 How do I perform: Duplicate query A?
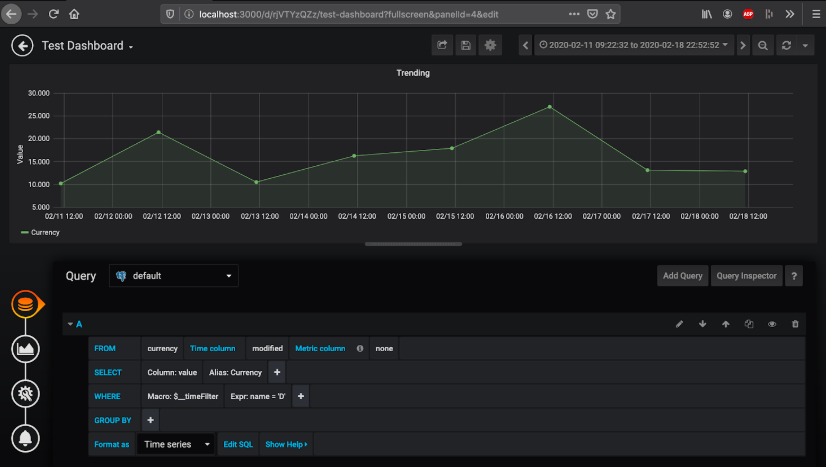(749, 324)
